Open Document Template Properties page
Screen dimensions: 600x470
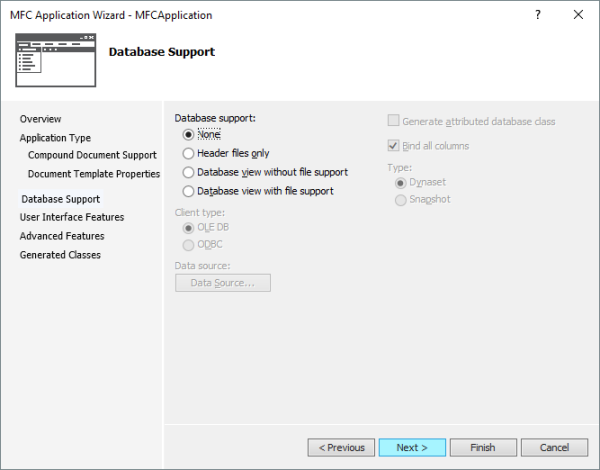click(x=94, y=174)
